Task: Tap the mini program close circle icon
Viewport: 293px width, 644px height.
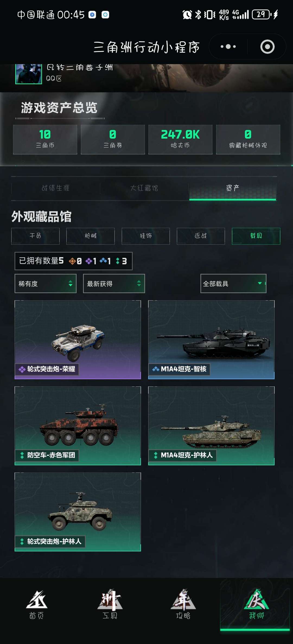Action: click(267, 47)
